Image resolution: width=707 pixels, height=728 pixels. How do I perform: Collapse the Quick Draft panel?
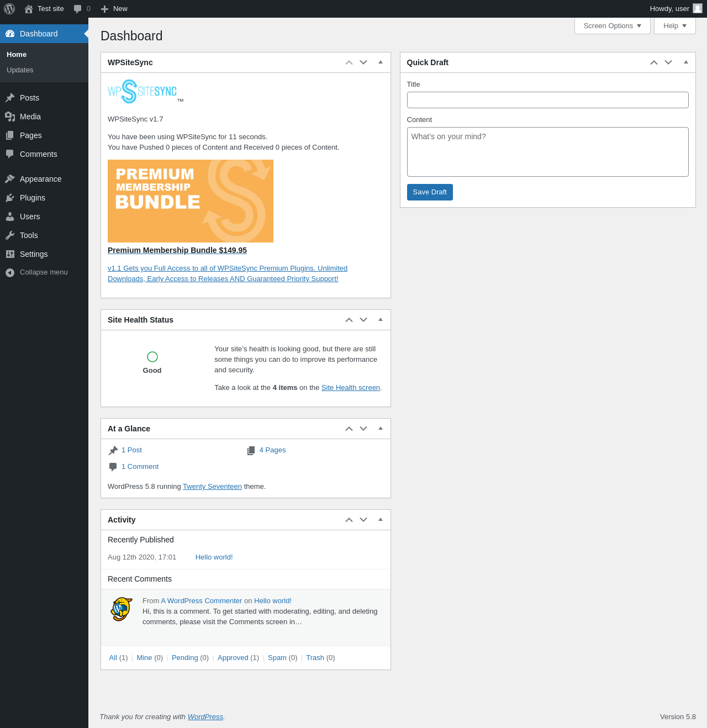tap(686, 62)
